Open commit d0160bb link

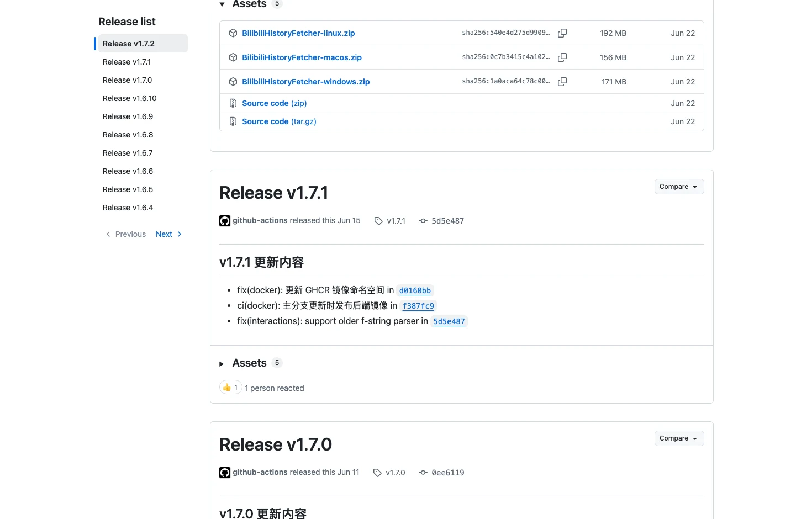415,290
